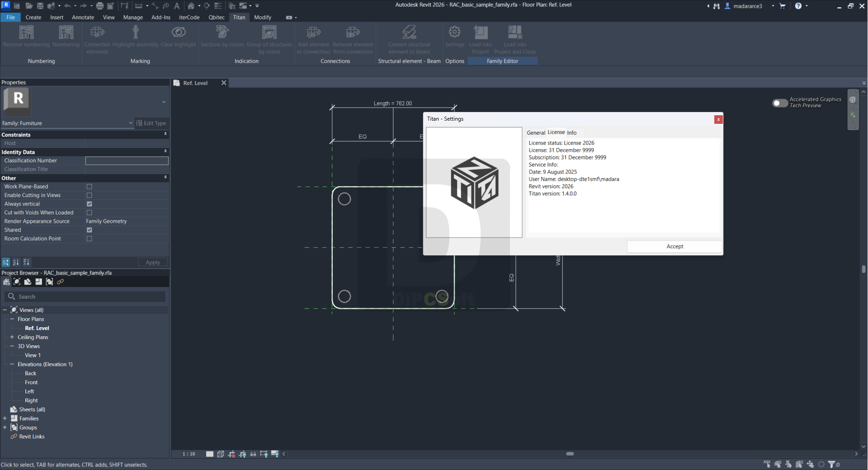Click the shopping cart icon in title bar

[x=783, y=6]
